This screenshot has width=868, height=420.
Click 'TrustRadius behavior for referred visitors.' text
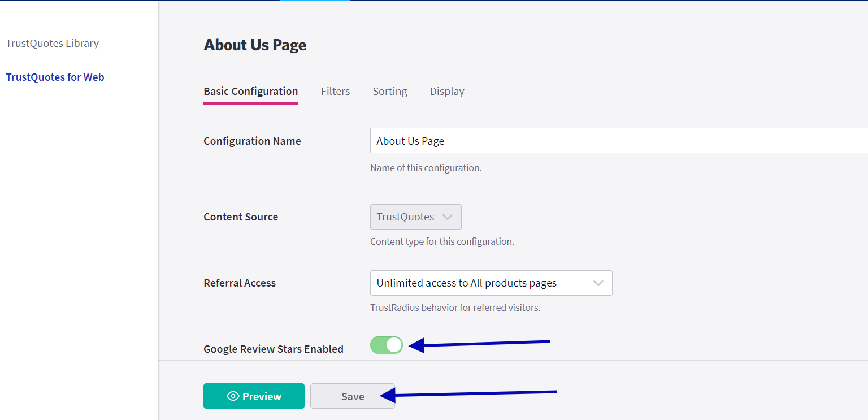(455, 308)
